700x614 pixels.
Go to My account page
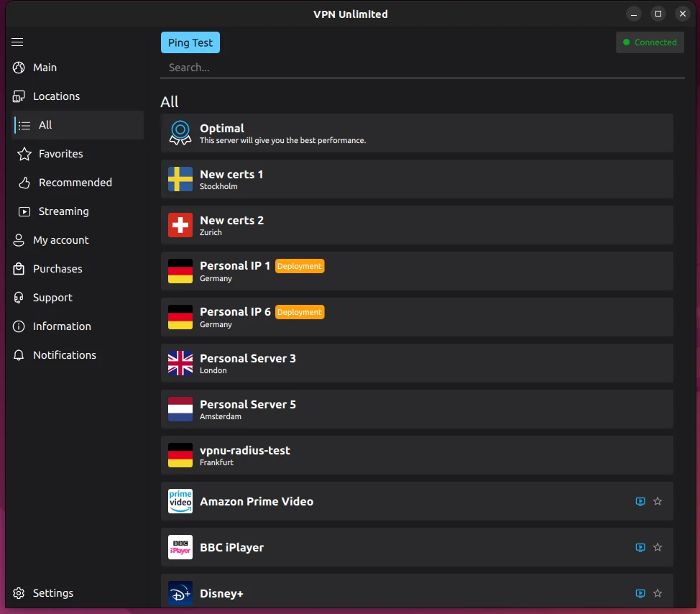point(60,240)
